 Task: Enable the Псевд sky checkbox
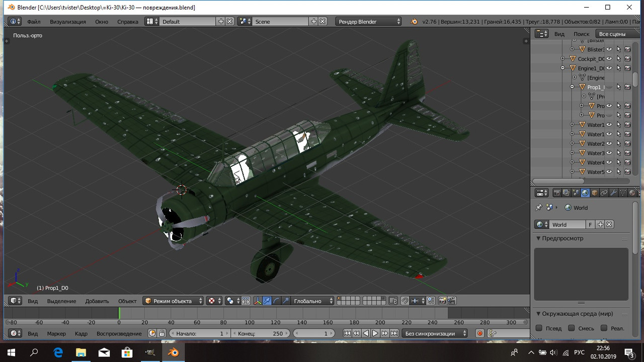point(539,328)
